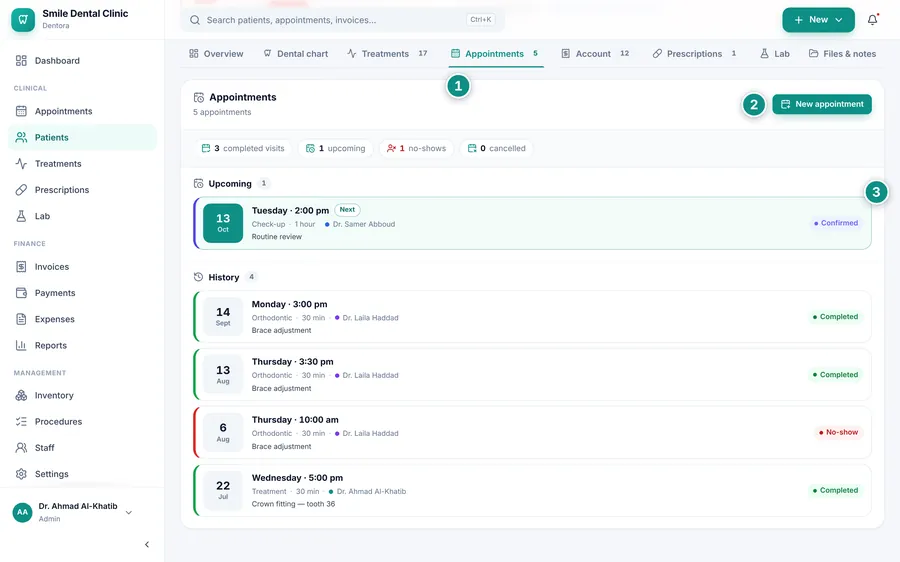Click the Patients people icon in sidebar
This screenshot has width=900, height=562.
pos(21,137)
